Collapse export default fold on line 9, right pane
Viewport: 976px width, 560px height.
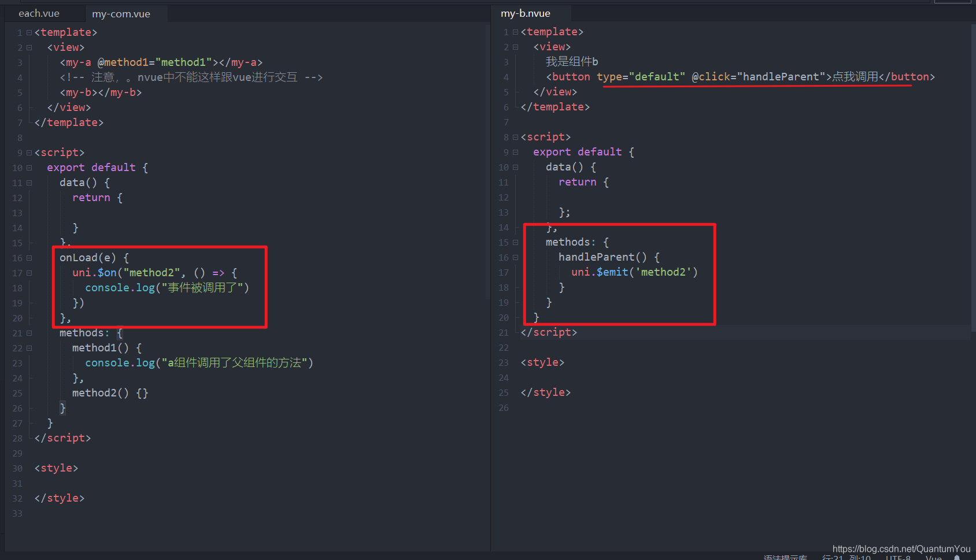[x=515, y=153]
